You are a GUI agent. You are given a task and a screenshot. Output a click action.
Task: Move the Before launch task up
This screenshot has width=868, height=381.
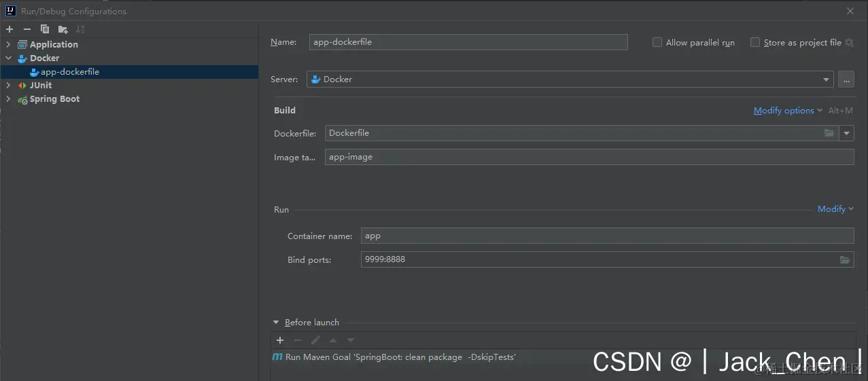tap(333, 340)
